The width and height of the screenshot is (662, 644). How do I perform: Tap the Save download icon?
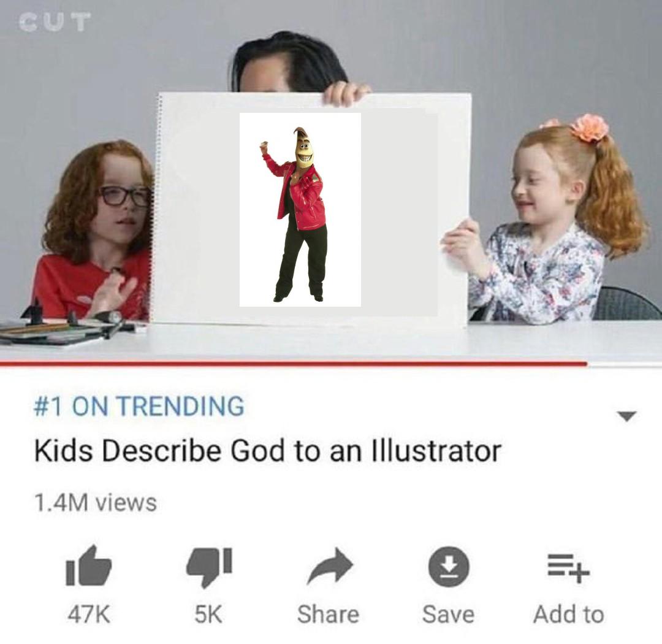click(x=449, y=567)
